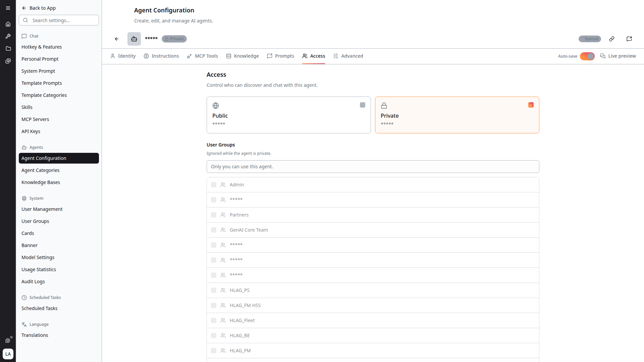Open the MCP Tools tab
Image resolution: width=644 pixels, height=362 pixels.
pos(202,56)
